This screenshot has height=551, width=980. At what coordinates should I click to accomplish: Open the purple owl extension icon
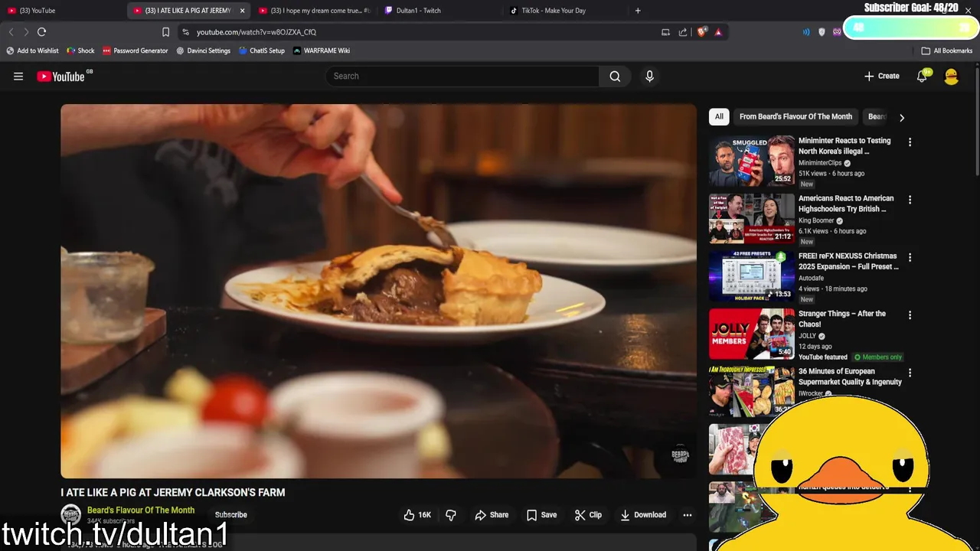[837, 32]
